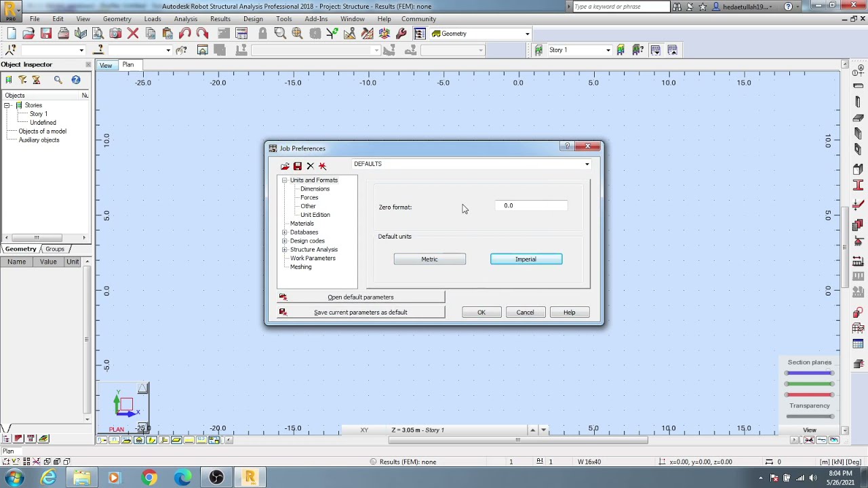Image resolution: width=868 pixels, height=488 pixels.
Task: Select Story 1 in Object Inspector tree
Action: tap(38, 115)
